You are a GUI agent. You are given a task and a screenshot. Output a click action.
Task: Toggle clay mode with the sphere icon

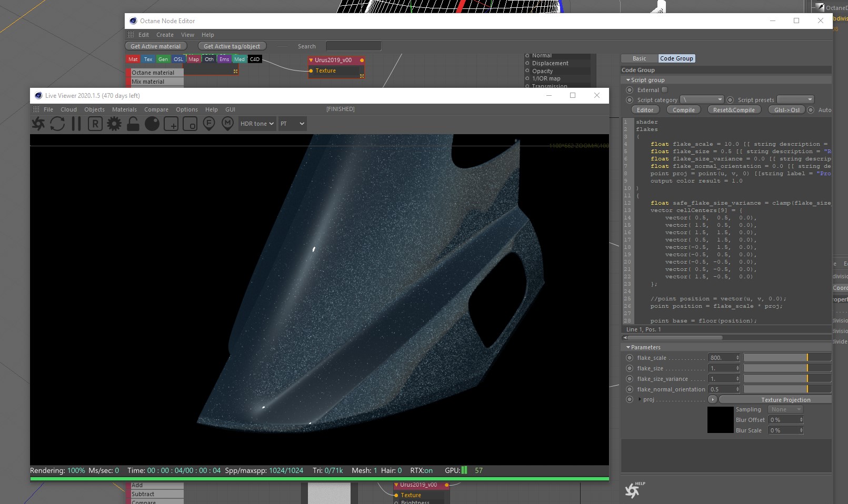point(152,124)
